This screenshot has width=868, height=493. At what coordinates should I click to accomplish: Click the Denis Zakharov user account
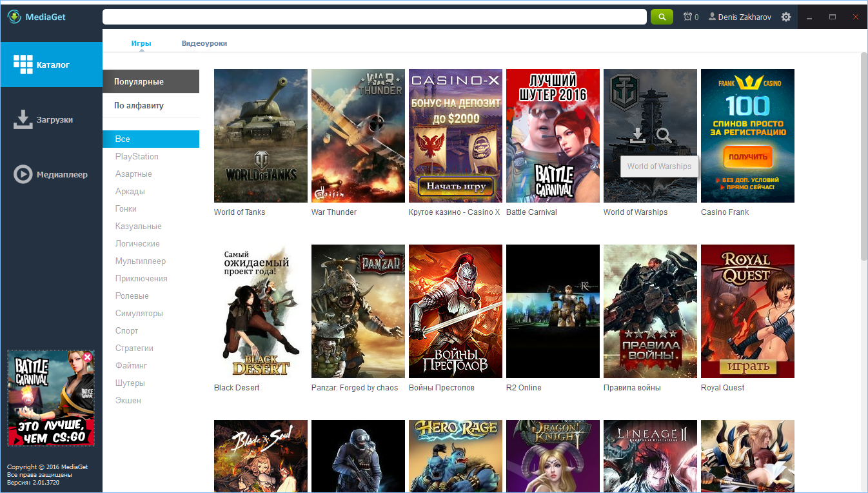pyautogui.click(x=740, y=17)
